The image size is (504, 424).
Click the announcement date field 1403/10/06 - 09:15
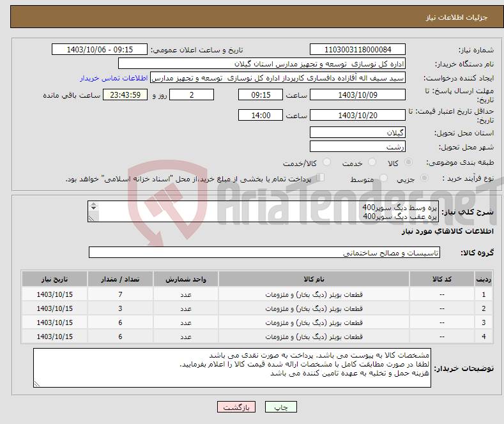pos(100,49)
